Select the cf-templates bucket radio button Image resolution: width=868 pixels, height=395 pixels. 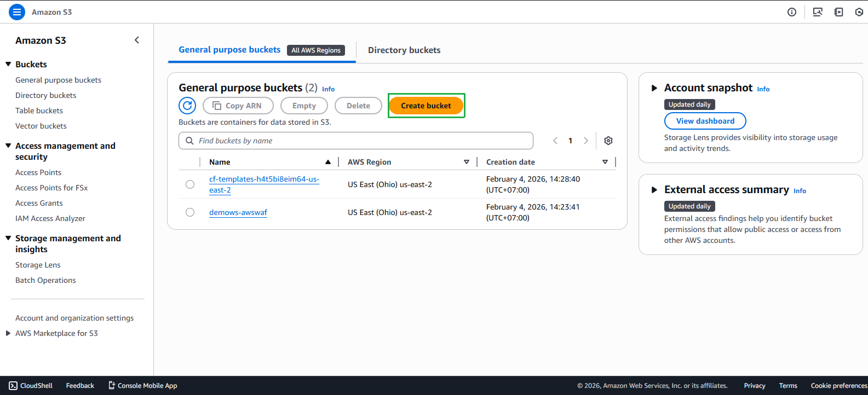click(190, 184)
